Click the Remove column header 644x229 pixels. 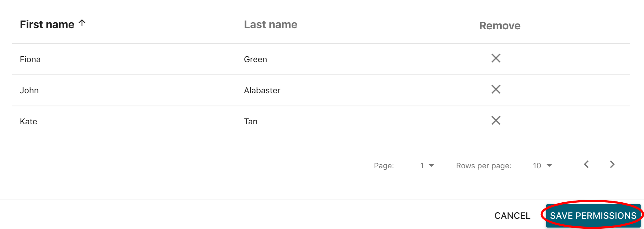pos(500,26)
